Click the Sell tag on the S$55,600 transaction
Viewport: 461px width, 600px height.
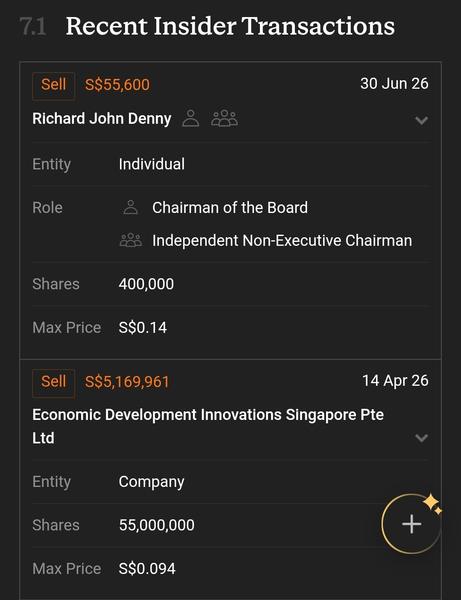pos(54,85)
